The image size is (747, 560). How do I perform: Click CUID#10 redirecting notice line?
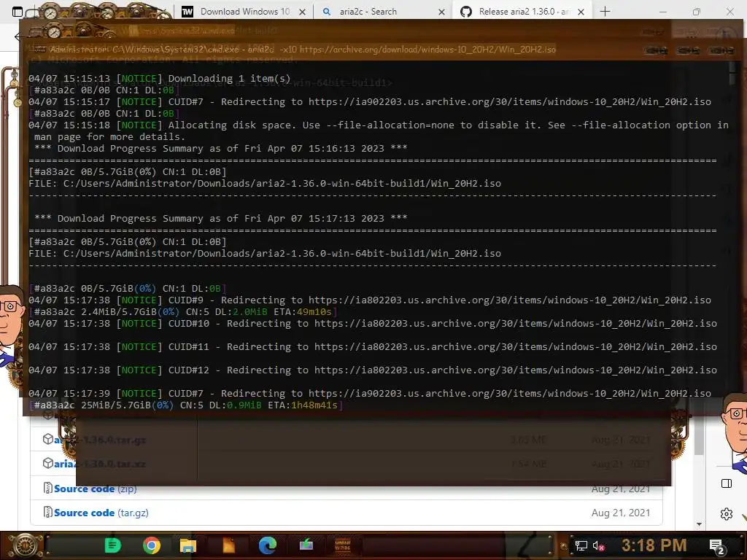tap(373, 324)
